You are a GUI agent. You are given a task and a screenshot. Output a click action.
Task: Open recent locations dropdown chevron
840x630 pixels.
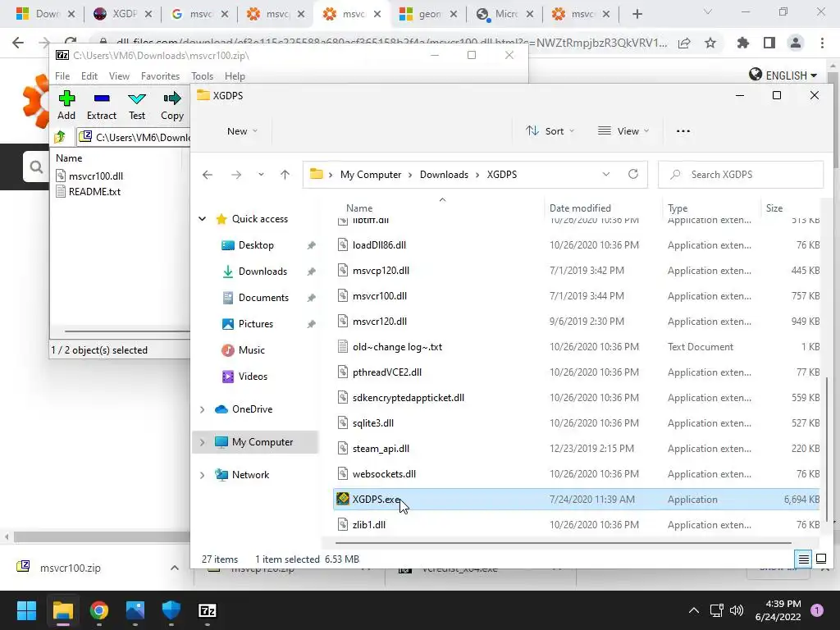[x=261, y=175]
